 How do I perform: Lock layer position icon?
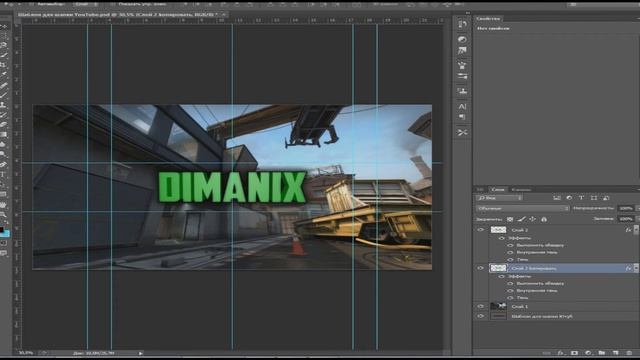(x=533, y=219)
